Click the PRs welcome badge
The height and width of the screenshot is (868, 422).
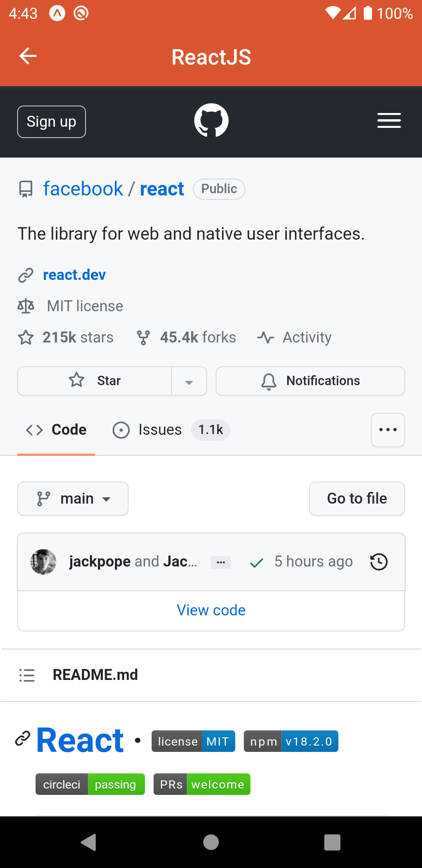tap(202, 784)
